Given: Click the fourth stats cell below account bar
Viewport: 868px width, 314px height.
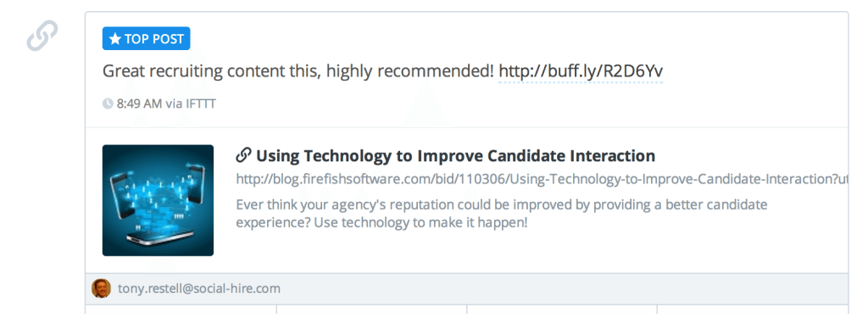Looking at the screenshot, I should (753, 309).
